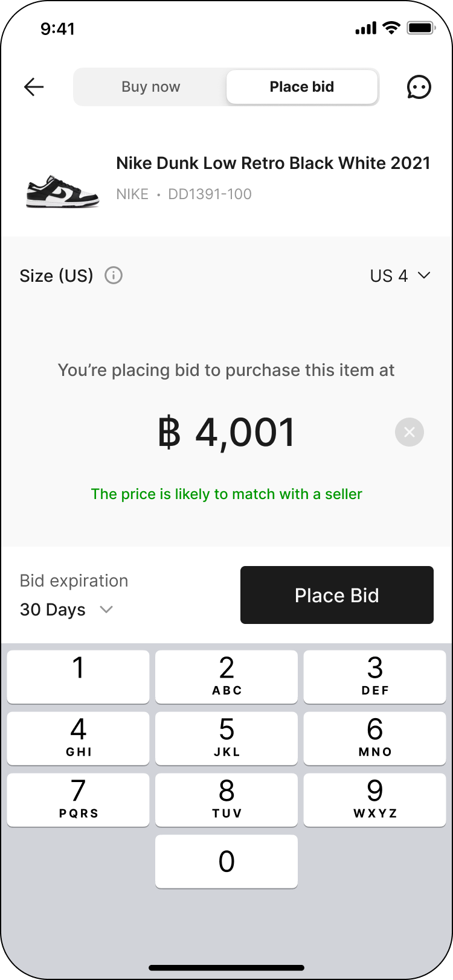Tap keypad key 6 MNO

(374, 738)
